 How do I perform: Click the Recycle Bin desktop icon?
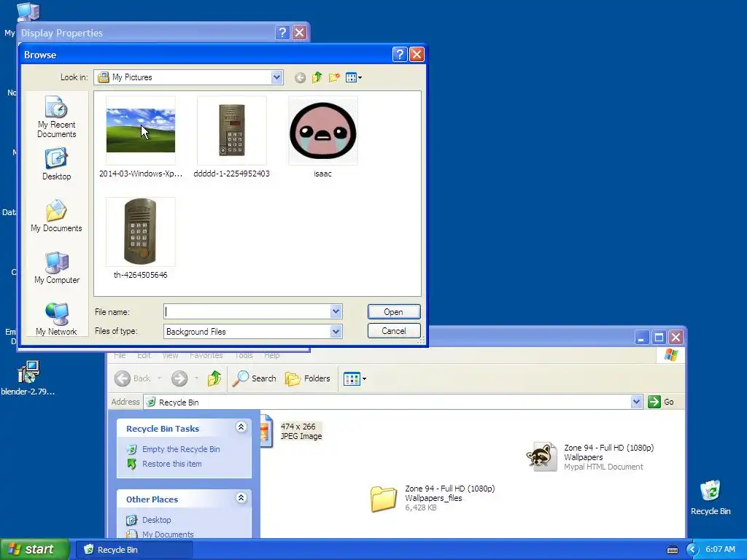pyautogui.click(x=711, y=497)
